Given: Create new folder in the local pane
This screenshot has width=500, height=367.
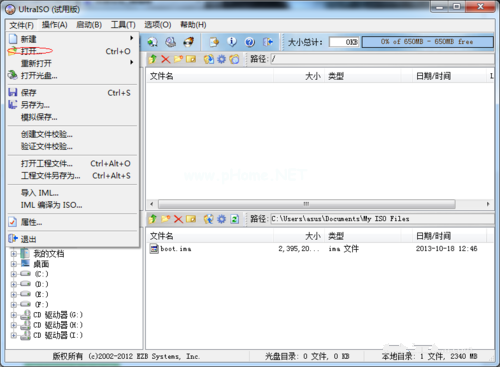Looking at the screenshot, I should pyautogui.click(x=166, y=219).
